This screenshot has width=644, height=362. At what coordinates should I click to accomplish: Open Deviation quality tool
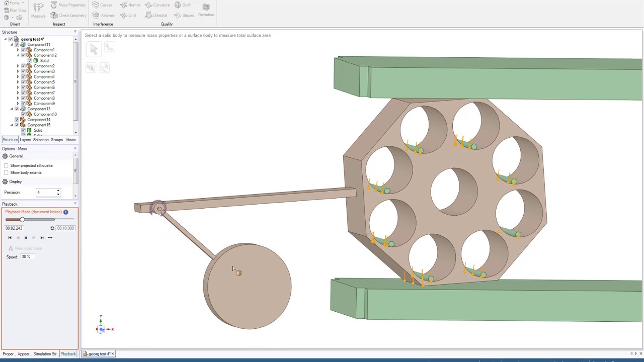tap(206, 10)
